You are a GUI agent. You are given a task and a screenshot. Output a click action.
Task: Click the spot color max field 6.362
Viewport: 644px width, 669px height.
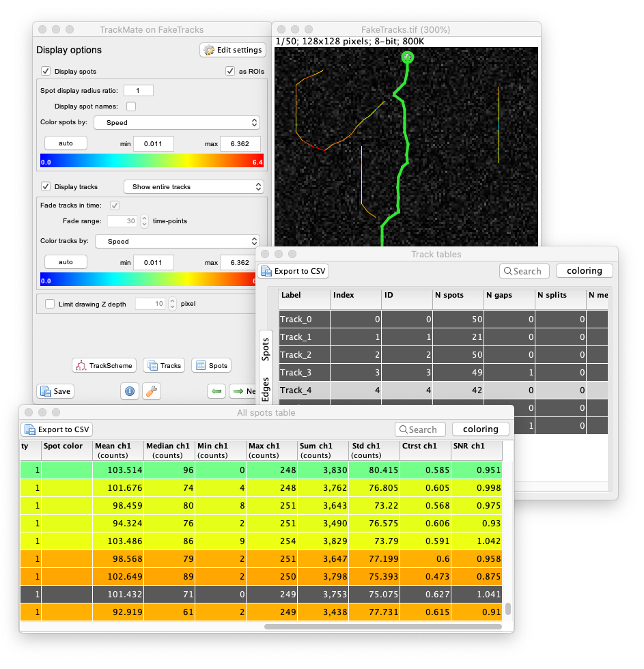[x=240, y=144]
